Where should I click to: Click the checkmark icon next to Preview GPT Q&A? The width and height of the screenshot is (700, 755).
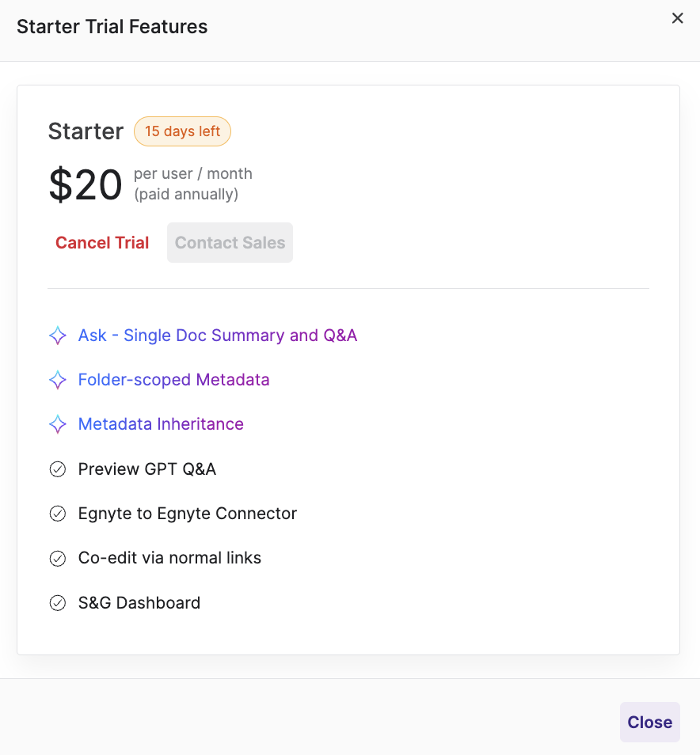click(x=57, y=469)
